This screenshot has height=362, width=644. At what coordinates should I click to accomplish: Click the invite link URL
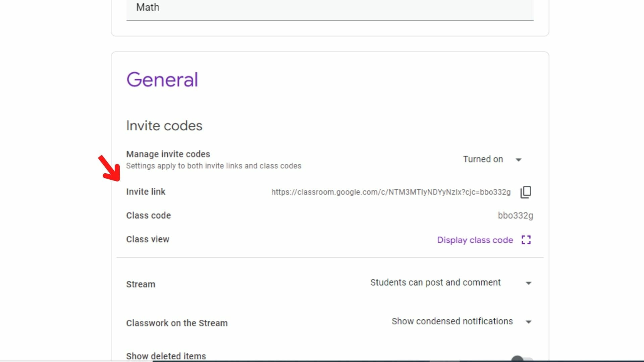[390, 192]
